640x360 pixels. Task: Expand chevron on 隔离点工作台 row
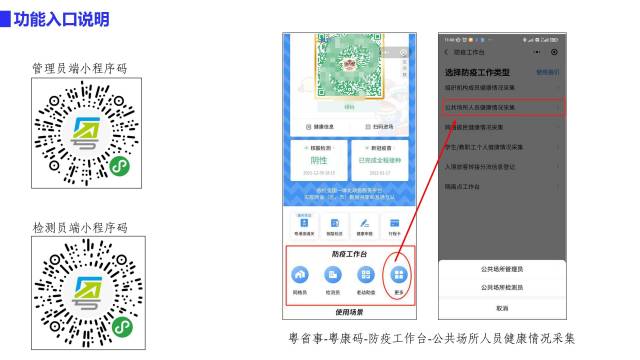(x=558, y=187)
